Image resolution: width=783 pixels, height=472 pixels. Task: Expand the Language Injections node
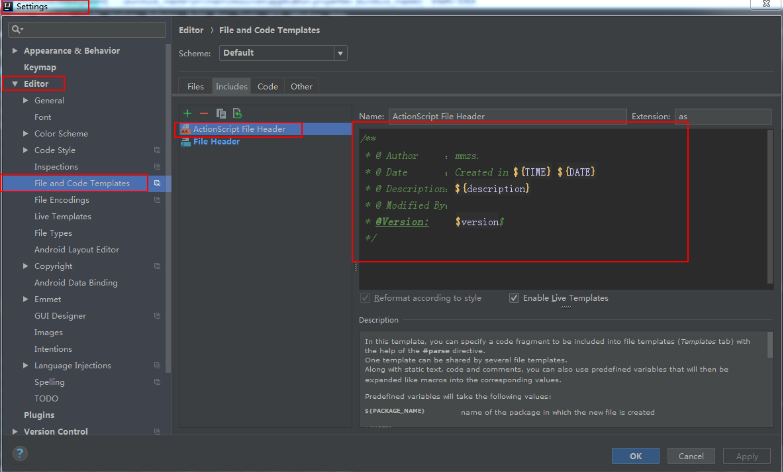pyautogui.click(x=25, y=366)
